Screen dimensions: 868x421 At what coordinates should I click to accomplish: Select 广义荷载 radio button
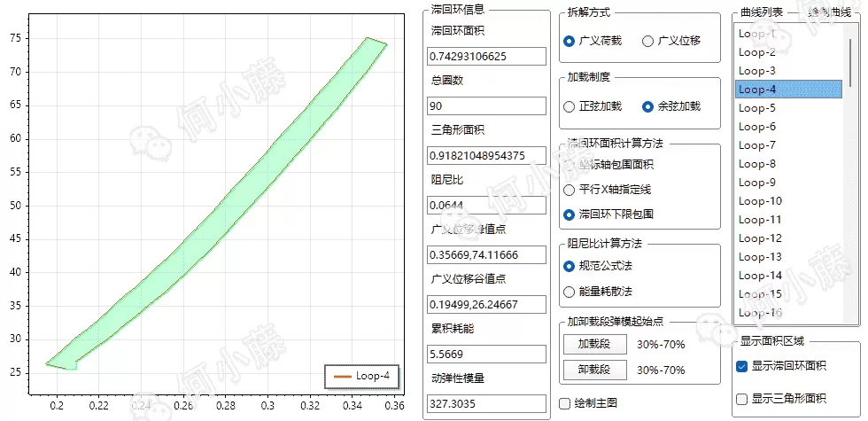click(x=570, y=41)
